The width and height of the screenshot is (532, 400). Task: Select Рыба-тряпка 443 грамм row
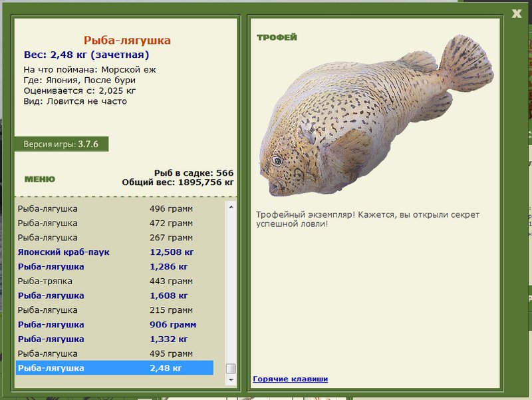click(114, 281)
